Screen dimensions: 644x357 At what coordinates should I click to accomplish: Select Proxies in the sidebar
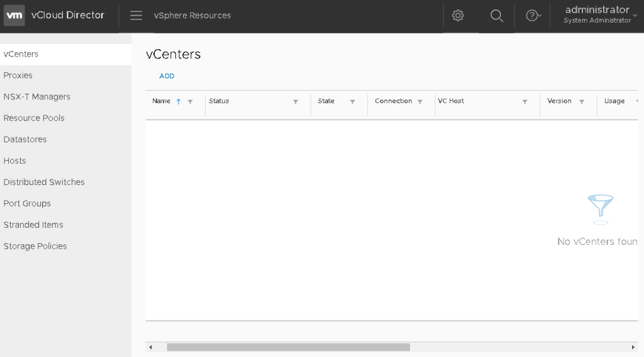18,76
